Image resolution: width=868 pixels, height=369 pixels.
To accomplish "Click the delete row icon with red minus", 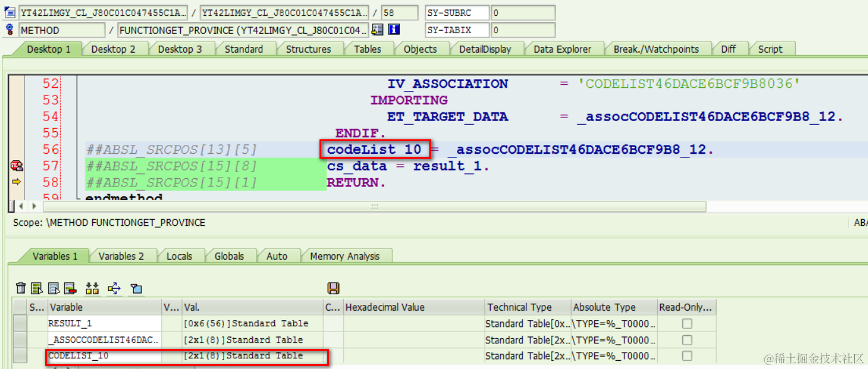I will click(70, 288).
